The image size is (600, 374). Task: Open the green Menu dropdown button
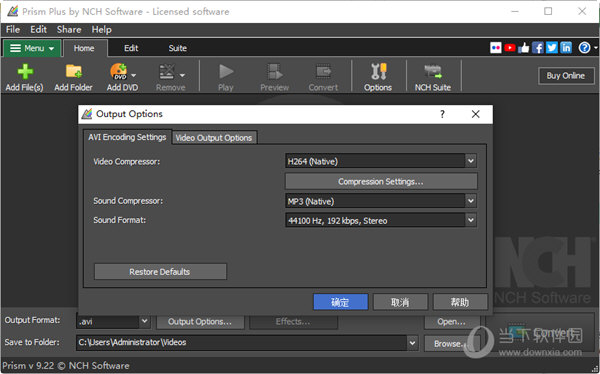click(32, 48)
